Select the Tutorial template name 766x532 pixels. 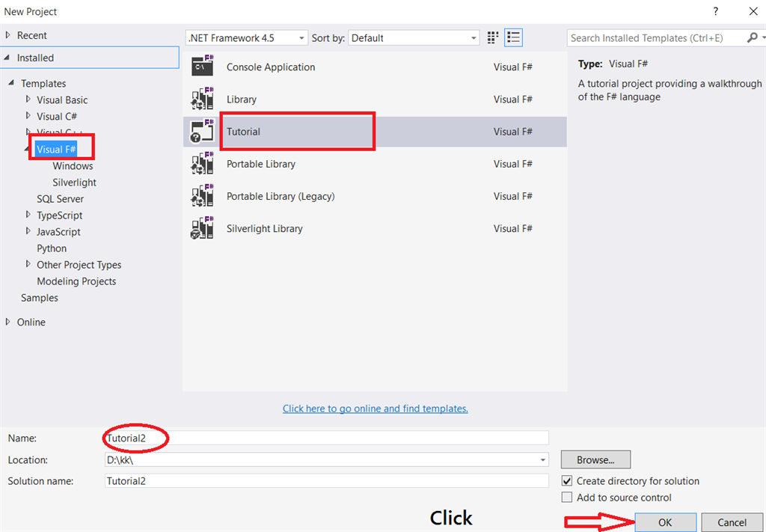(243, 132)
